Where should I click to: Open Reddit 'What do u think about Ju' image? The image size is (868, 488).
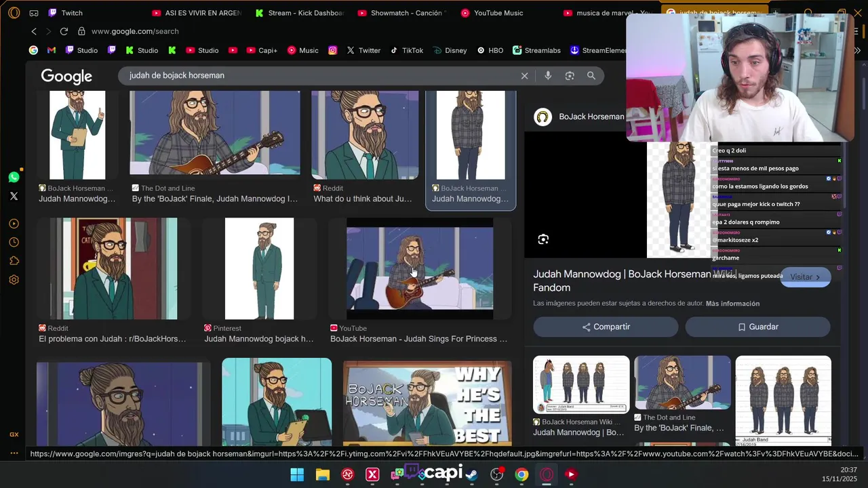click(x=365, y=135)
